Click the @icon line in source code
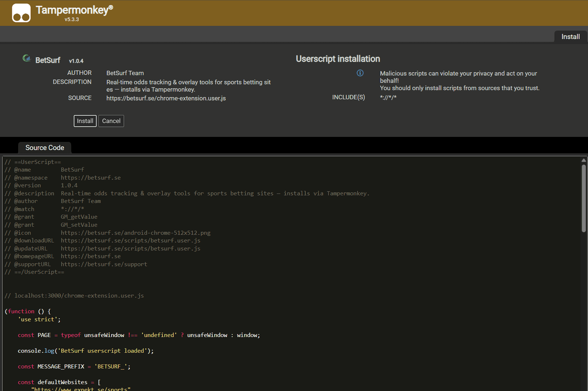This screenshot has height=391, width=588. [107, 233]
